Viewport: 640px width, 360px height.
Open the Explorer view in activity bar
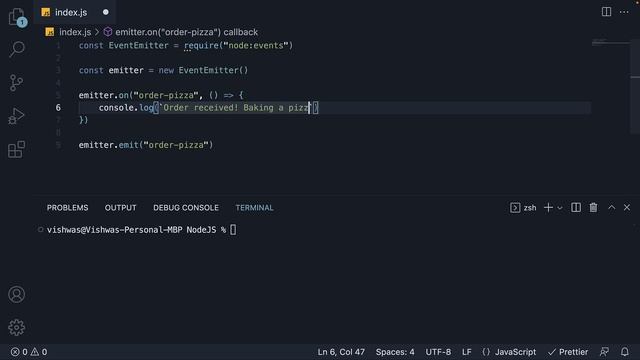point(17,17)
